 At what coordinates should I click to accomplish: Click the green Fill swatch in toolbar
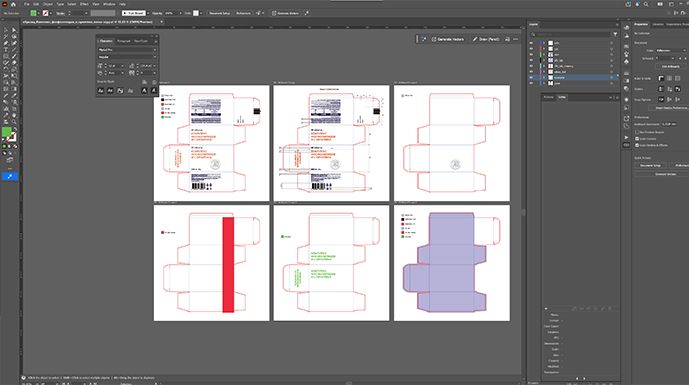click(x=7, y=131)
